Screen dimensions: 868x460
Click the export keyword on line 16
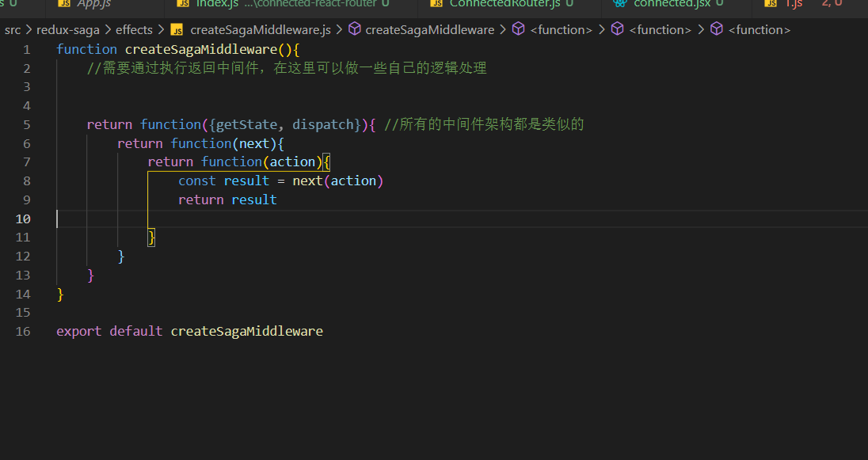click(79, 331)
